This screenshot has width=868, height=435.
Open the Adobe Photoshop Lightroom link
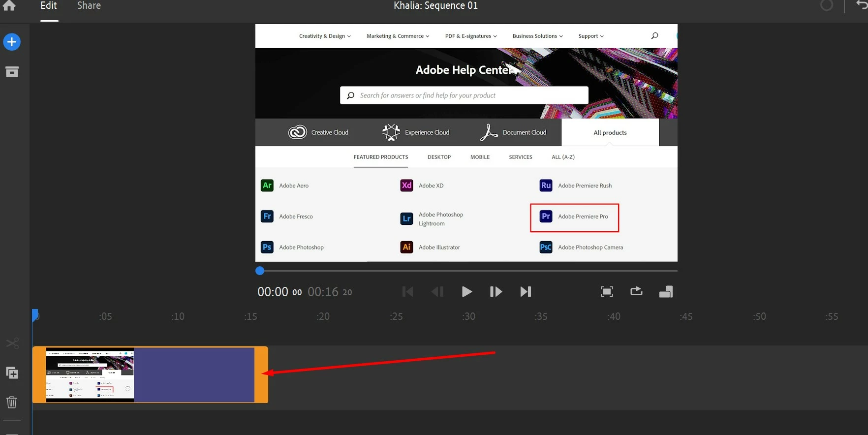pyautogui.click(x=441, y=219)
